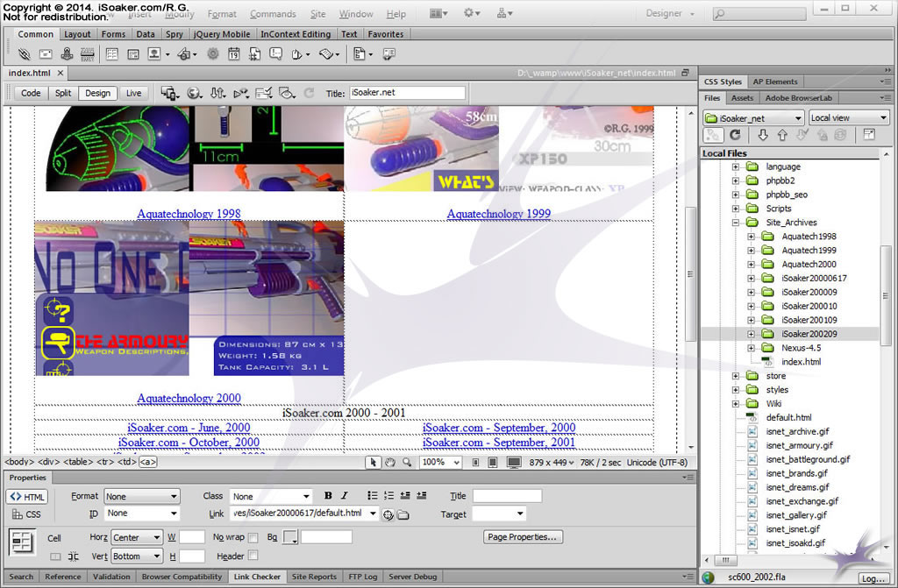Open the Local view dropdown
898x588 pixels.
tap(849, 118)
